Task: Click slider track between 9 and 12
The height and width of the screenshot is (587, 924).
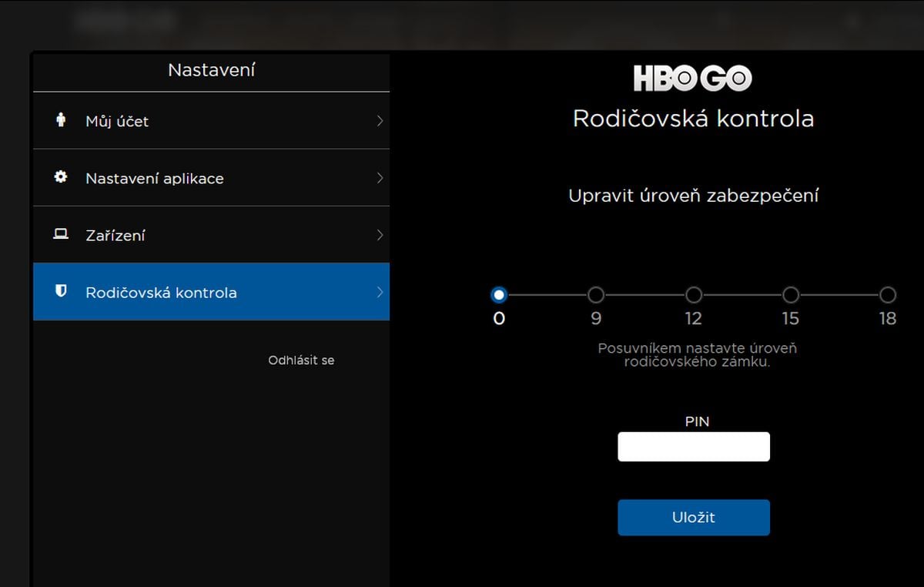Action: pyautogui.click(x=644, y=295)
